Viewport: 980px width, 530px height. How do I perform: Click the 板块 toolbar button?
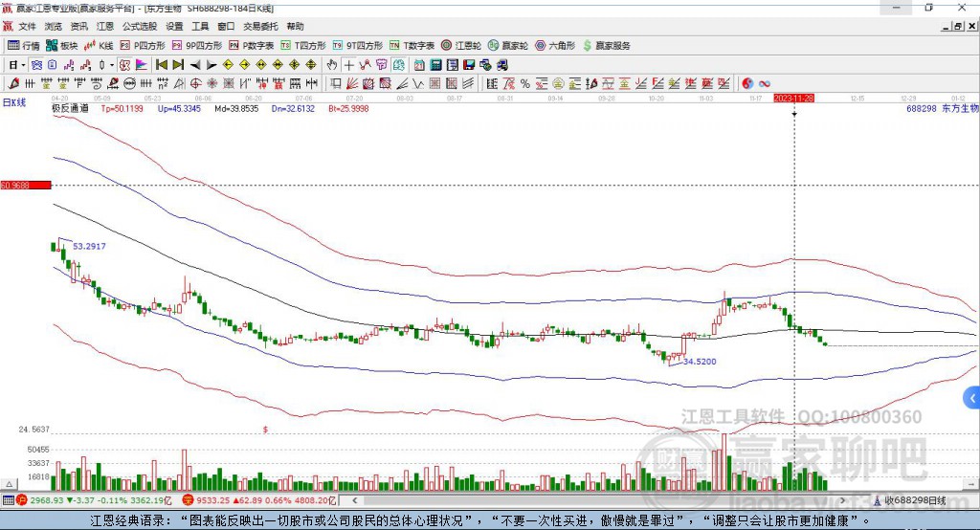coord(62,46)
